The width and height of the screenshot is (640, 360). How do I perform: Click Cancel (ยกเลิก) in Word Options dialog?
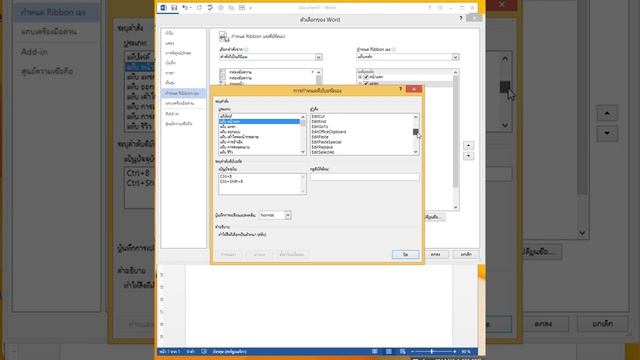tap(466, 254)
